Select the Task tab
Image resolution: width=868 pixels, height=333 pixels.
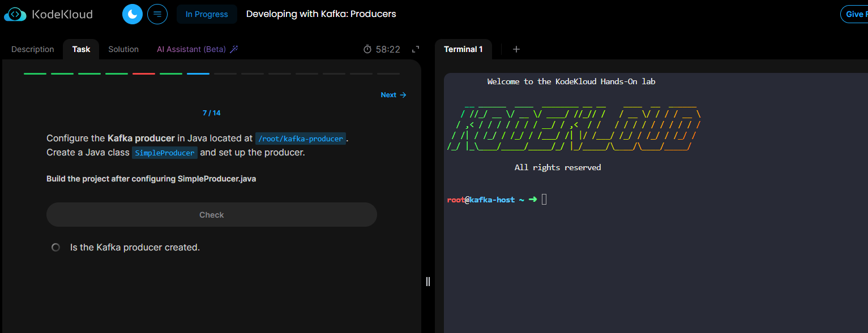pos(81,49)
